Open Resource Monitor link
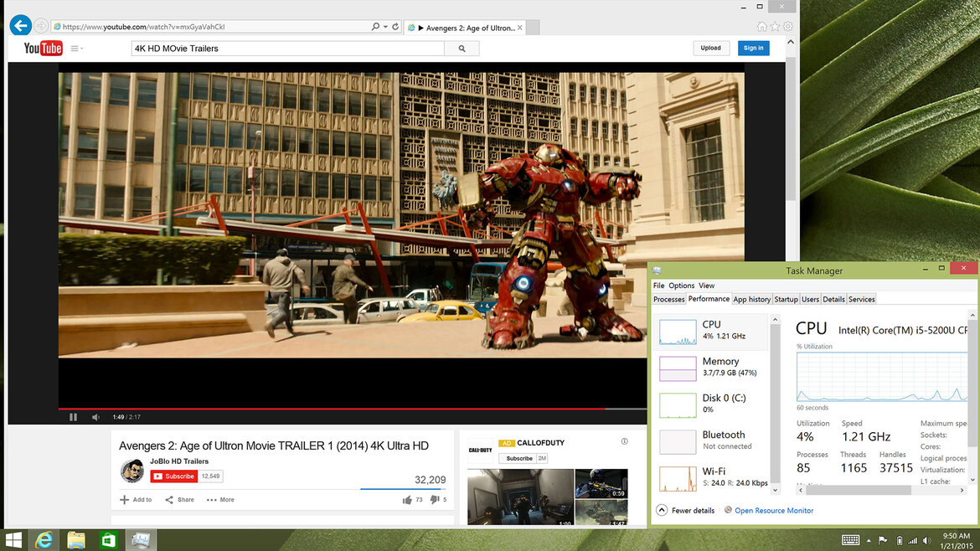980x551 pixels. 774,511
